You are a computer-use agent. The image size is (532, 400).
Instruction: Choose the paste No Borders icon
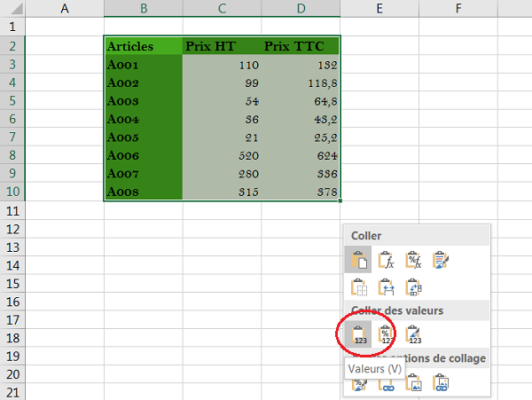[x=358, y=287]
